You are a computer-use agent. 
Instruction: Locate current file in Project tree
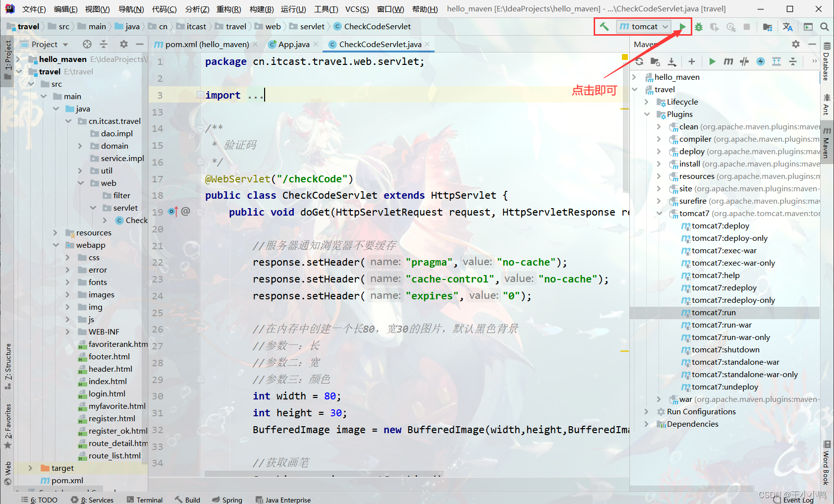[x=87, y=44]
